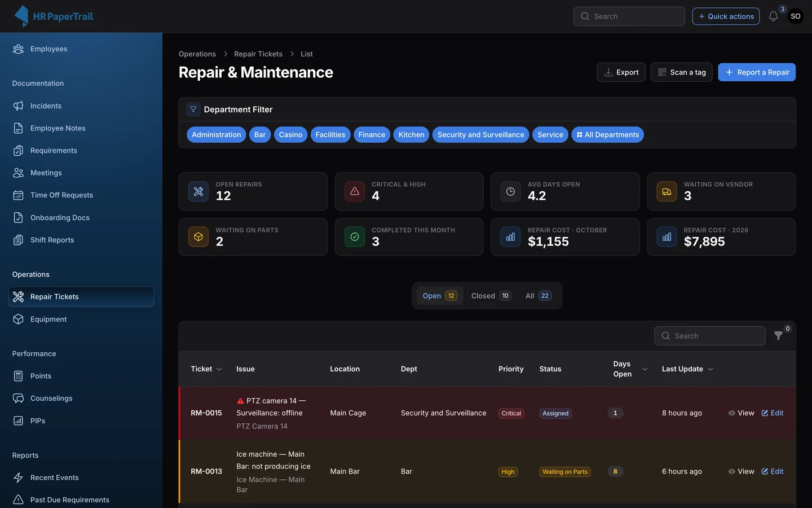Toggle Security and Surveillance filter chip

point(481,135)
